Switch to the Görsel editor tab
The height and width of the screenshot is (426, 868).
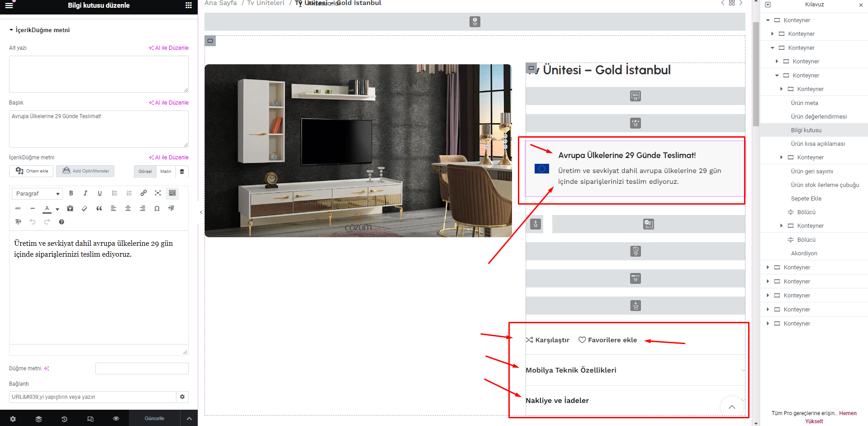[145, 172]
